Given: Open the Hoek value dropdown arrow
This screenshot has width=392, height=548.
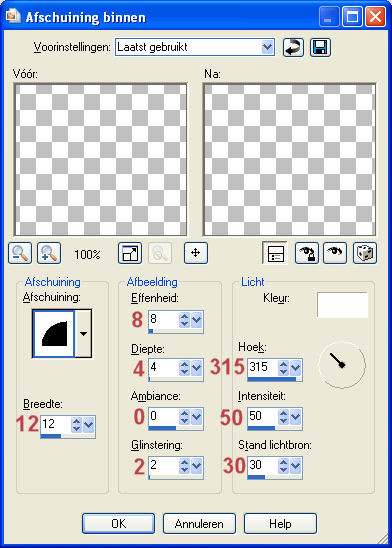Looking at the screenshot, I should [x=296, y=368].
